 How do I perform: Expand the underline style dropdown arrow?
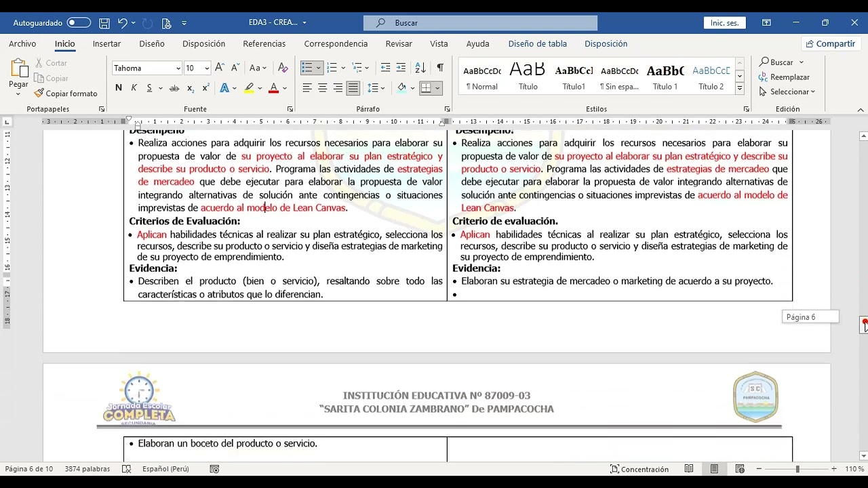click(161, 88)
